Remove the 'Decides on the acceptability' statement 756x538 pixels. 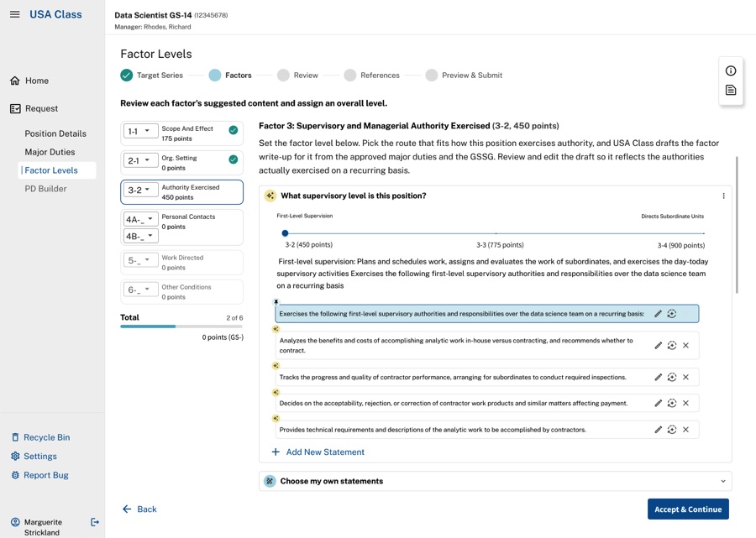tap(685, 403)
